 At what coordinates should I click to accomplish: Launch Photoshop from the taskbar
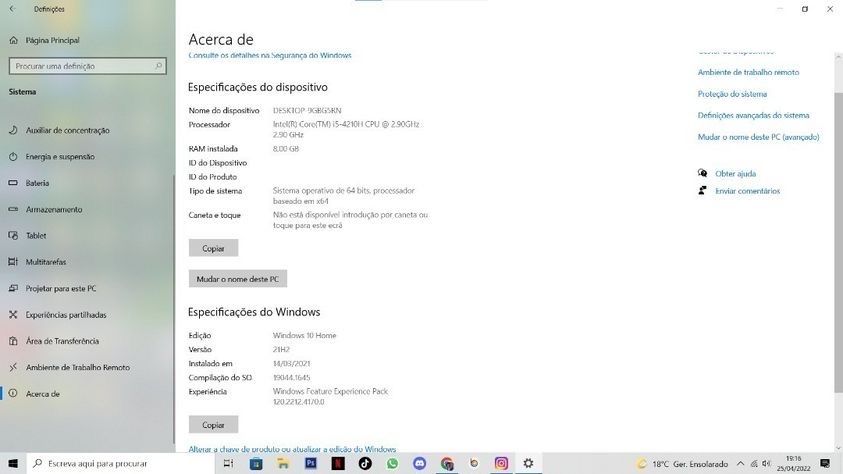(x=311, y=463)
